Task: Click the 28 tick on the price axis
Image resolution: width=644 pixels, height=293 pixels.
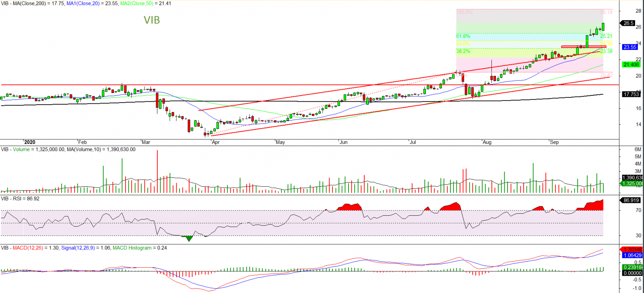Action: click(638, 11)
